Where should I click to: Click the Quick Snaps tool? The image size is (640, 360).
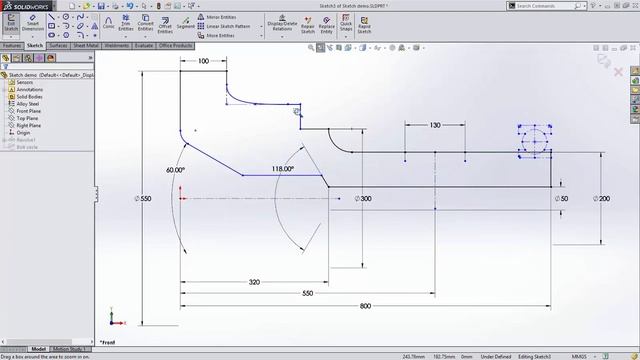pos(346,23)
